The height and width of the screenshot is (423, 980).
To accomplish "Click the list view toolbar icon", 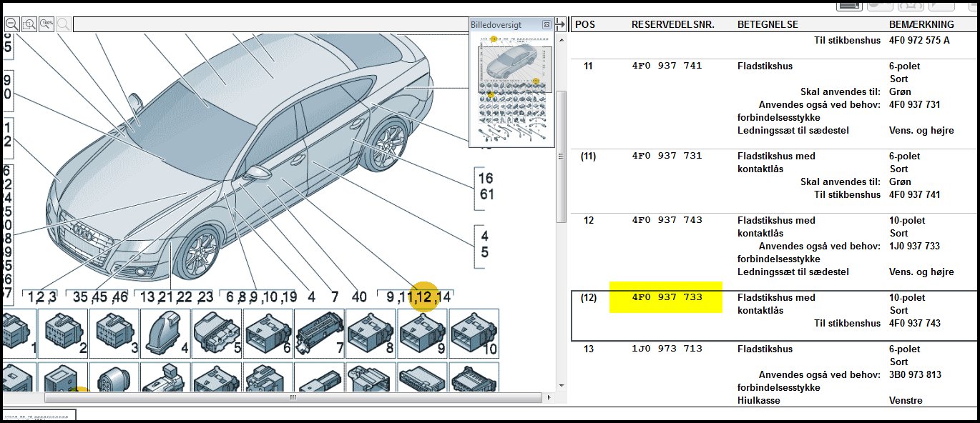I will (x=849, y=5).
